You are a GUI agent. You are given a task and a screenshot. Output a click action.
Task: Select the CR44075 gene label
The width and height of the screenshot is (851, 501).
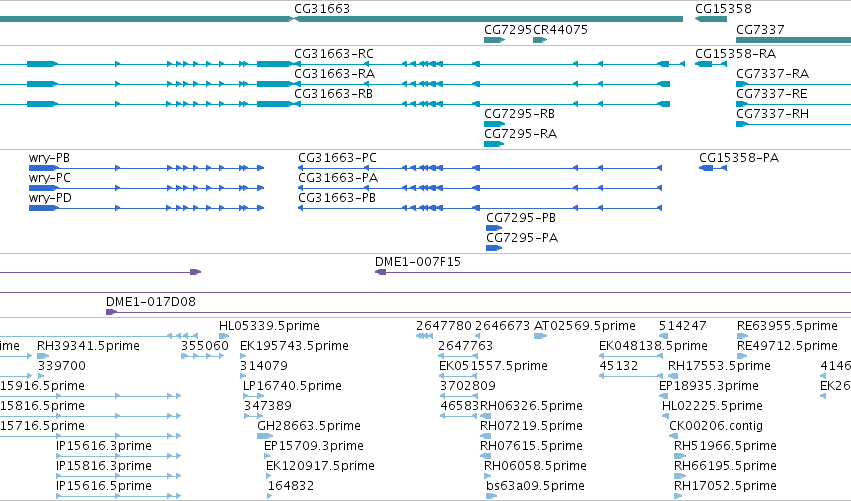(560, 30)
